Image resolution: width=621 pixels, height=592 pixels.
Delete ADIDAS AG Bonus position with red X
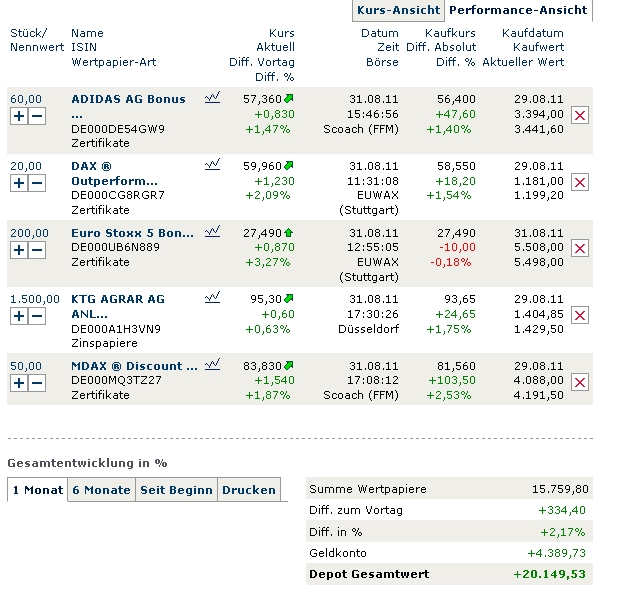pos(581,116)
